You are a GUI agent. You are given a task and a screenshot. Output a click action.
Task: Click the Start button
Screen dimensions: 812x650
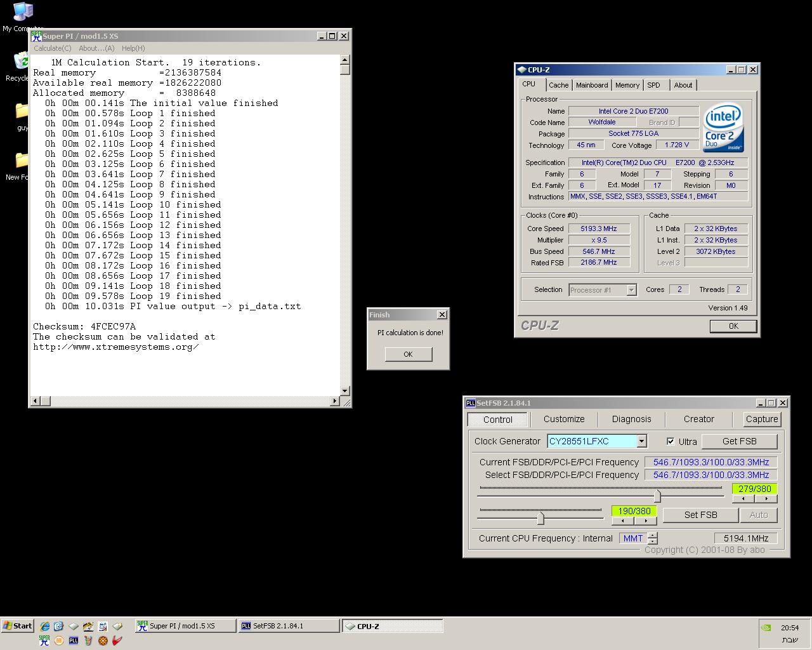pyautogui.click(x=17, y=626)
